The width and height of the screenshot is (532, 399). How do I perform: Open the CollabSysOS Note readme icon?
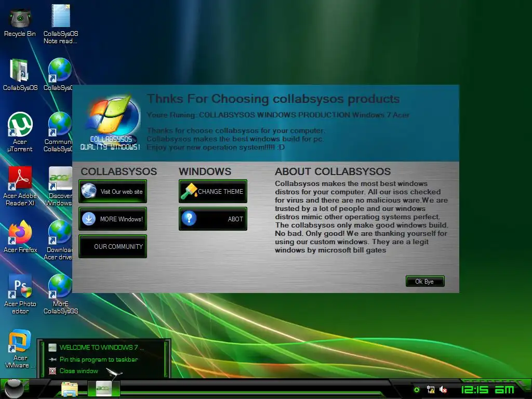point(61,24)
